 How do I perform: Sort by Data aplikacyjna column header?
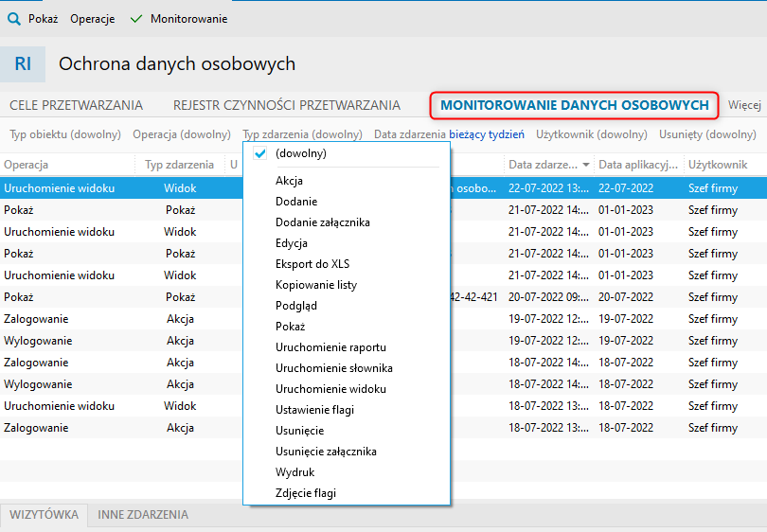point(638,165)
